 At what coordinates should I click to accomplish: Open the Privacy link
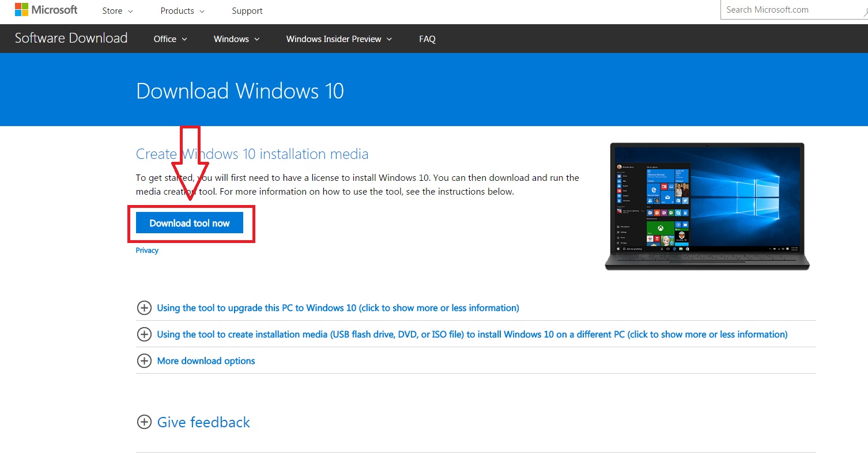[146, 250]
